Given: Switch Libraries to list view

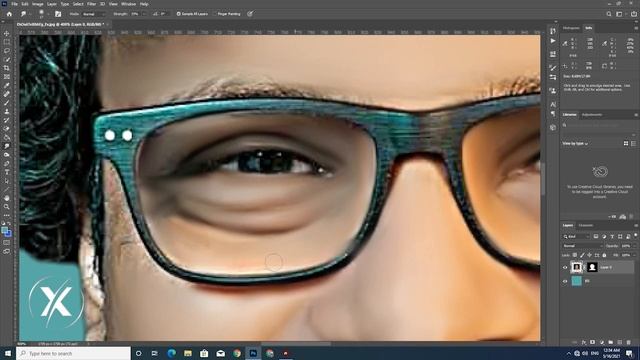Looking at the screenshot, I should 633,143.
